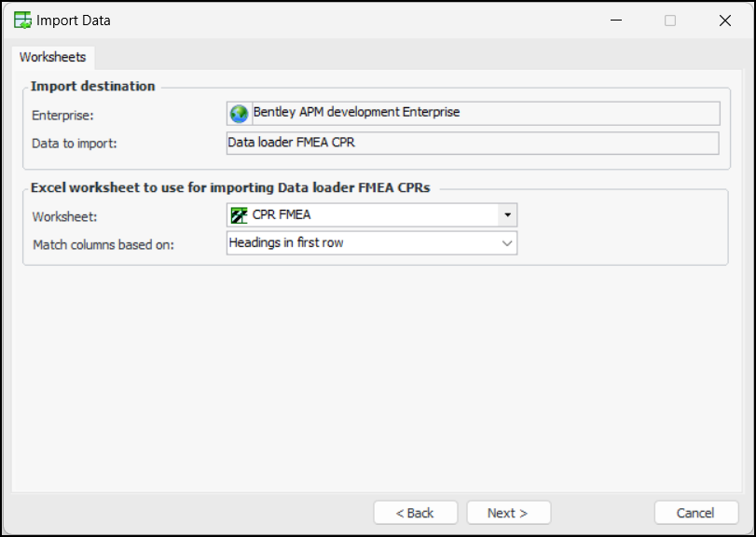Viewport: 756px width, 537px height.
Task: Minimize the Import Data window
Action: [x=616, y=20]
